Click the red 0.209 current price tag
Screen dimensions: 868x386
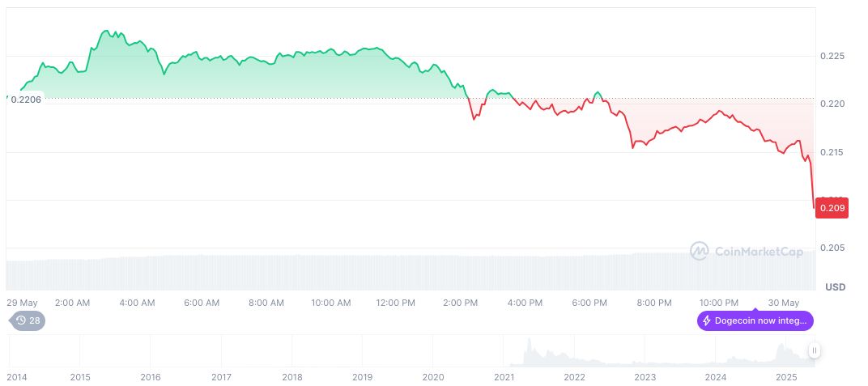click(x=832, y=208)
